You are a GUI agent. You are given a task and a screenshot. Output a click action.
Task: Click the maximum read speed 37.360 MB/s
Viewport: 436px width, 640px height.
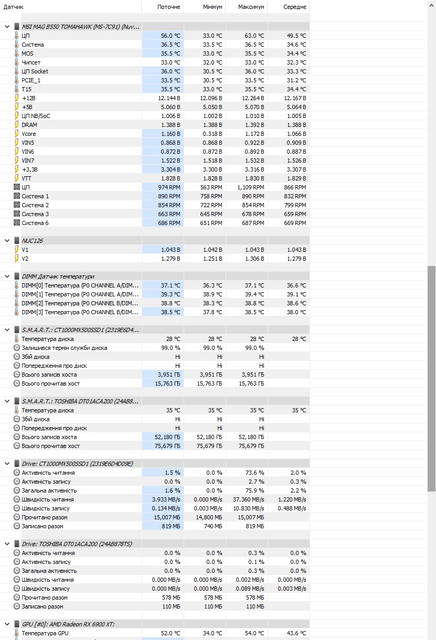(x=249, y=500)
